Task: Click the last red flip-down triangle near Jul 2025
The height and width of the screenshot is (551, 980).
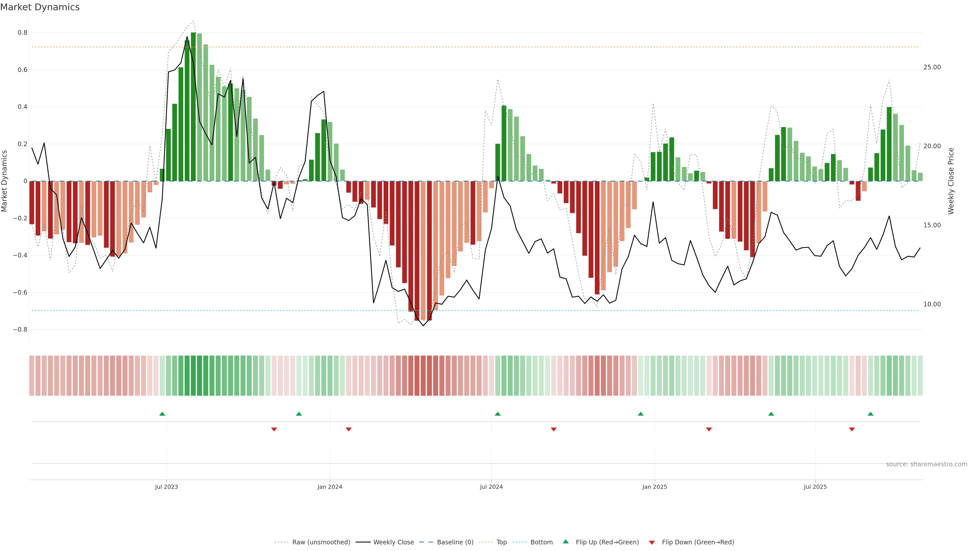Action: click(852, 429)
